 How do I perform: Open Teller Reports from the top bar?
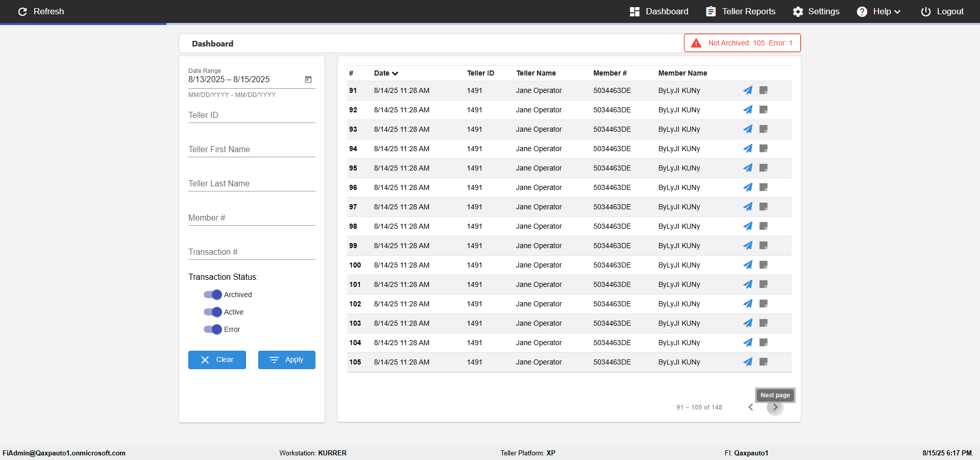pyautogui.click(x=741, y=11)
